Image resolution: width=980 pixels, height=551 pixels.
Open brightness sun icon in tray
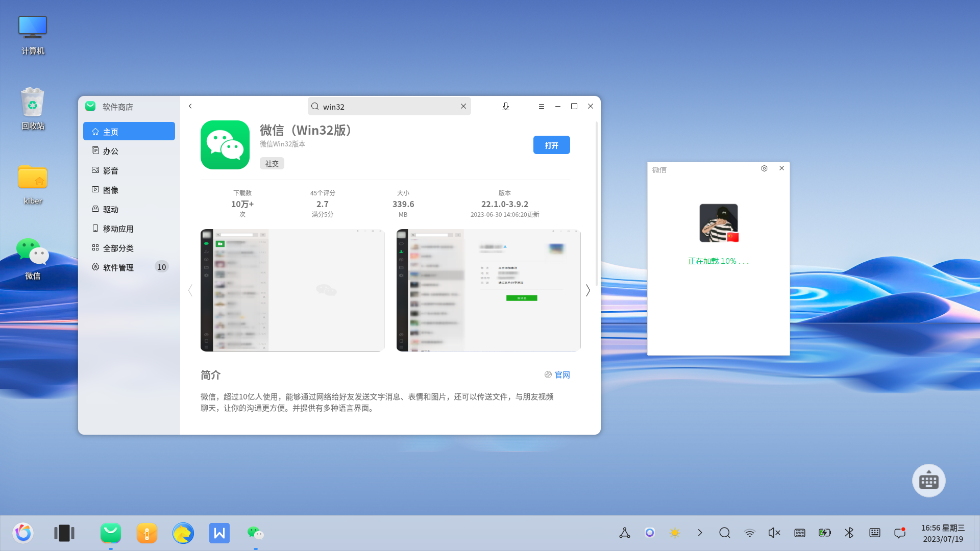tap(675, 533)
